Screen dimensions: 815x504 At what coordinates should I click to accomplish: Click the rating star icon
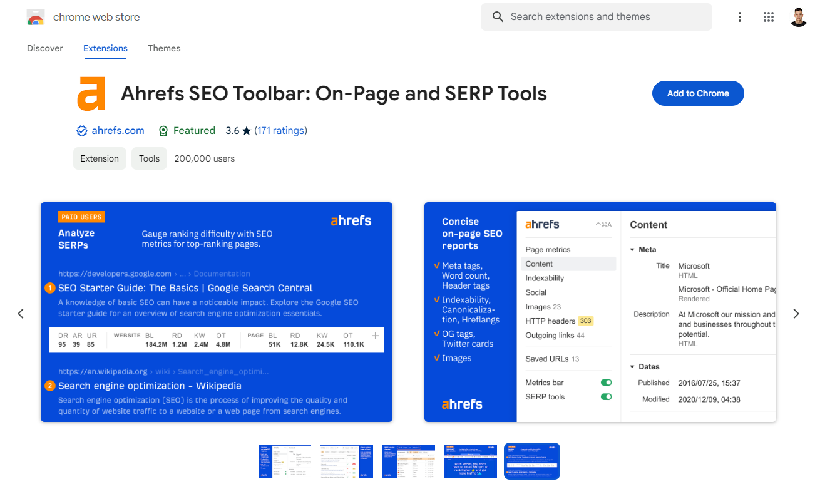(247, 131)
